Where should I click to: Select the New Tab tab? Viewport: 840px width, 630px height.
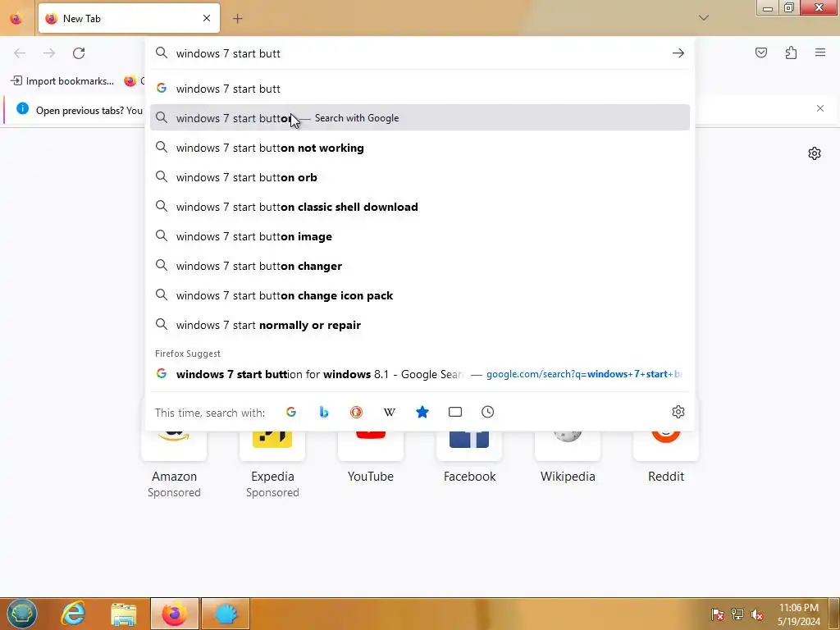[x=129, y=18]
